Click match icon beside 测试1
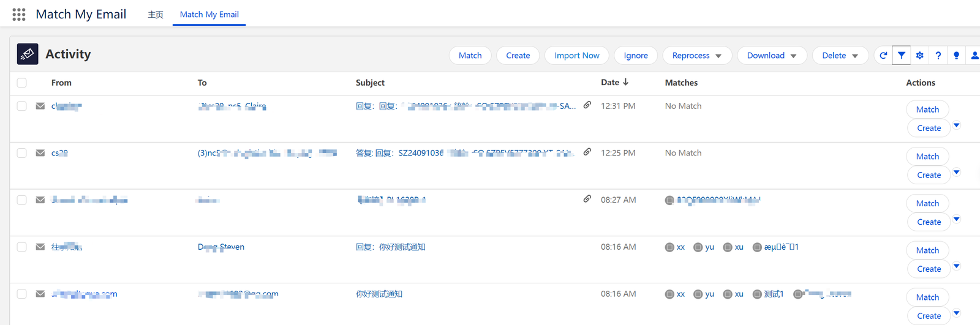Screen dimensions: 980x325 tap(757, 294)
